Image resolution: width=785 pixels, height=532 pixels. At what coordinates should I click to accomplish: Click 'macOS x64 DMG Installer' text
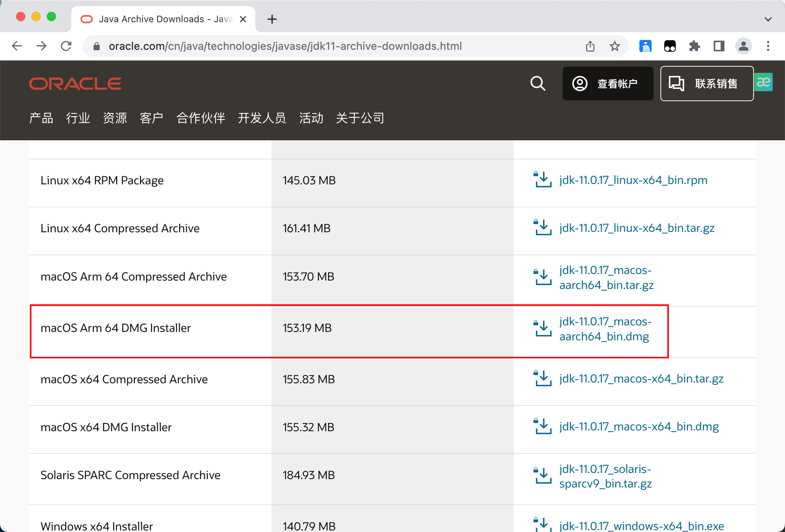(106, 427)
